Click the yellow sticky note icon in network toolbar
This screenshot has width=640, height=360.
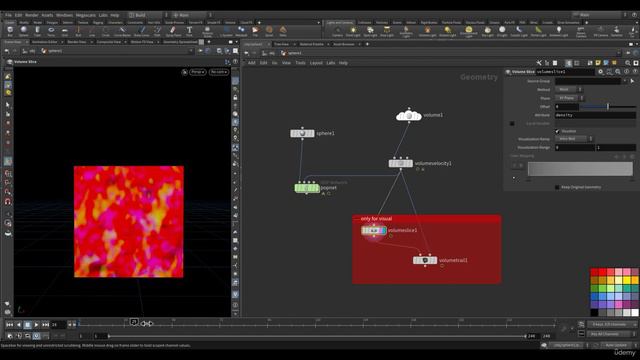[x=598, y=63]
